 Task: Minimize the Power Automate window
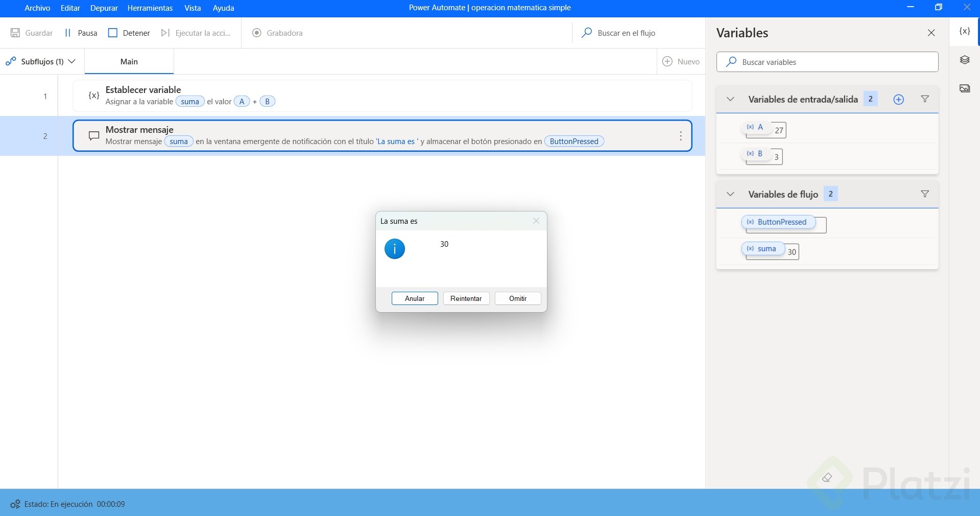(911, 7)
